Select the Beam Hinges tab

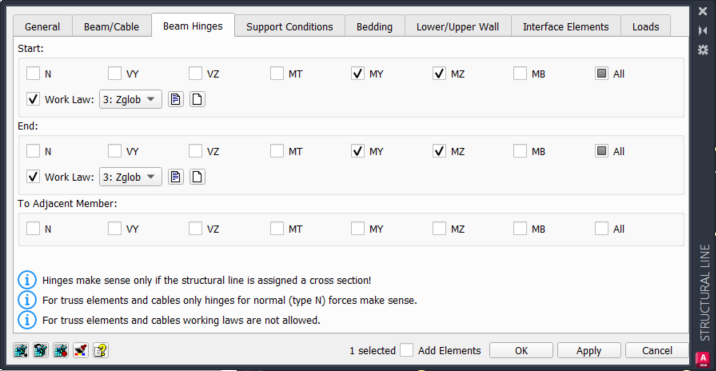click(193, 26)
